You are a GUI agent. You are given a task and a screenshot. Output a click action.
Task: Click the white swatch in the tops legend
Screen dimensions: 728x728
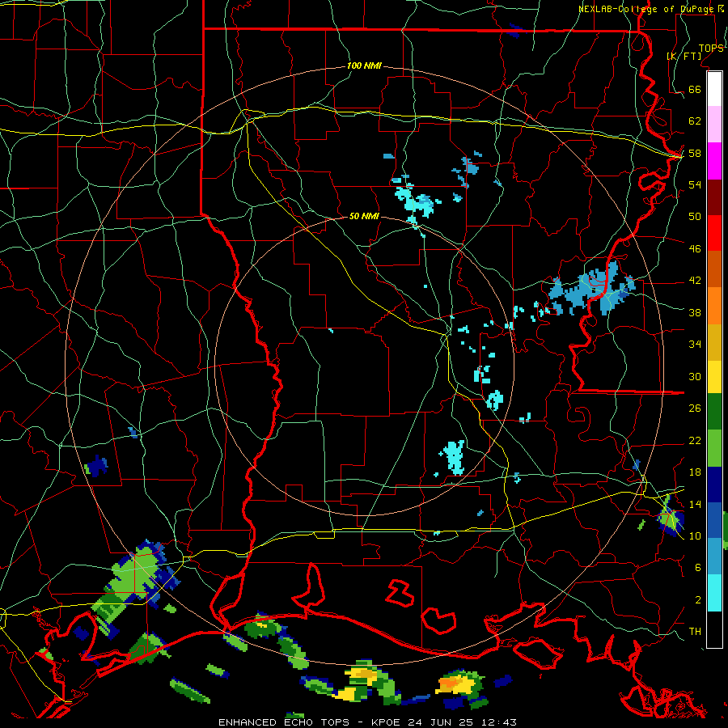point(714,89)
